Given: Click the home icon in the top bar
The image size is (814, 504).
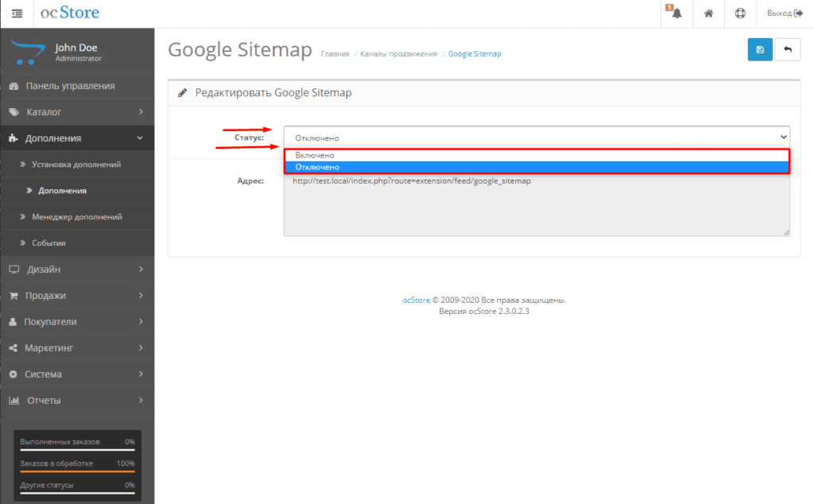Looking at the screenshot, I should pyautogui.click(x=708, y=13).
